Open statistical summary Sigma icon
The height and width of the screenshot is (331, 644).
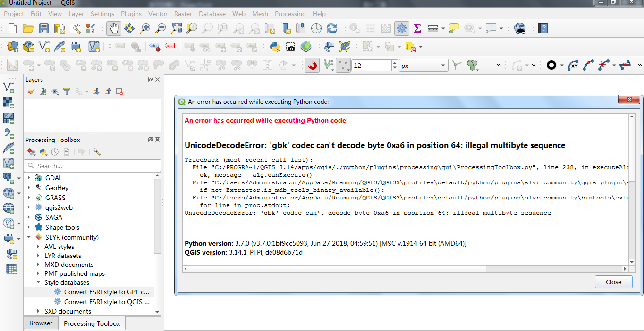(417, 28)
